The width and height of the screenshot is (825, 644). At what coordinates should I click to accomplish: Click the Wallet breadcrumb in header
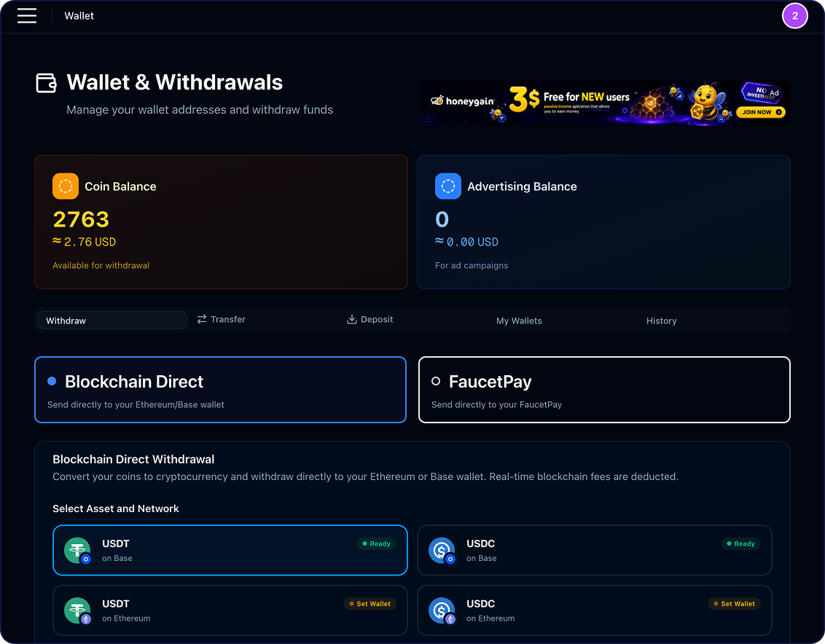tap(79, 16)
